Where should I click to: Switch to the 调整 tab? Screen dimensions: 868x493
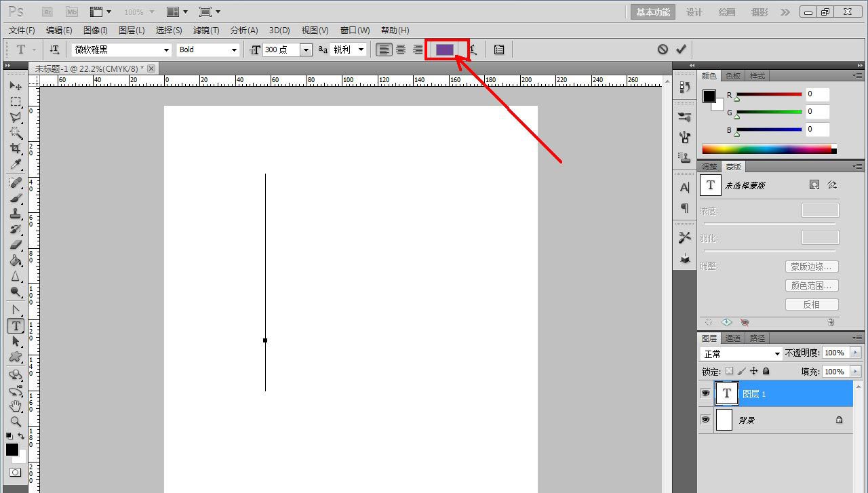(x=709, y=167)
